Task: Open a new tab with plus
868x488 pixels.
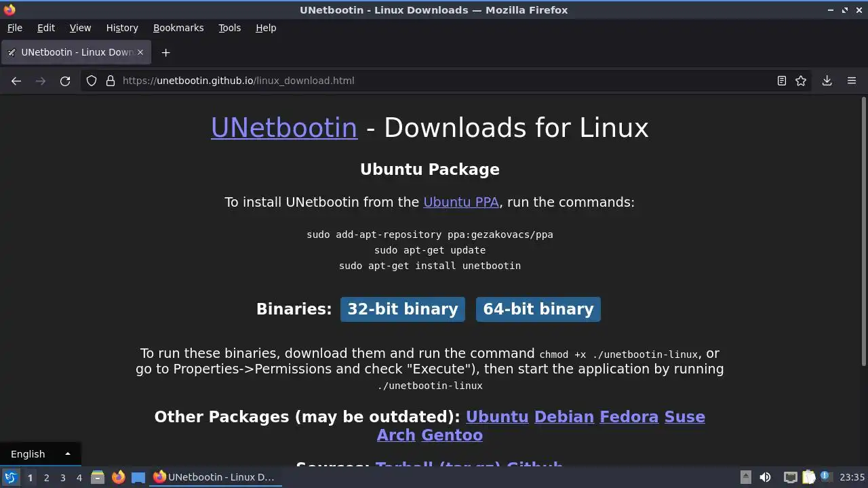Action: point(165,52)
